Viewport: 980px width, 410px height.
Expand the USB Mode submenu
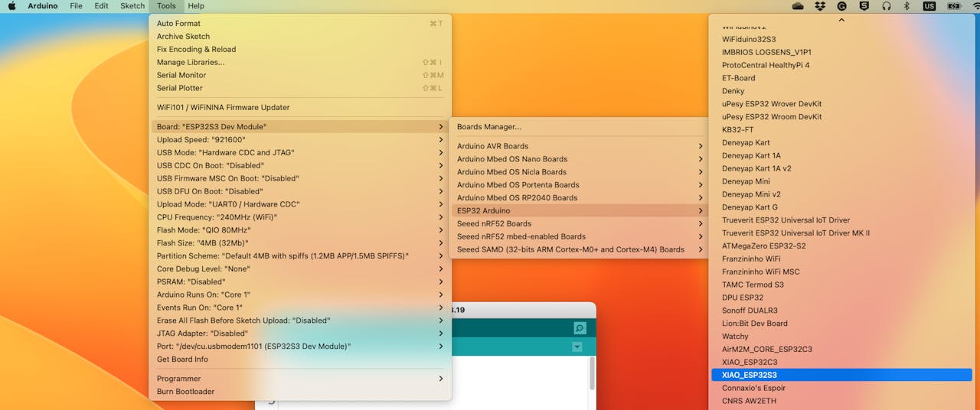click(x=300, y=153)
